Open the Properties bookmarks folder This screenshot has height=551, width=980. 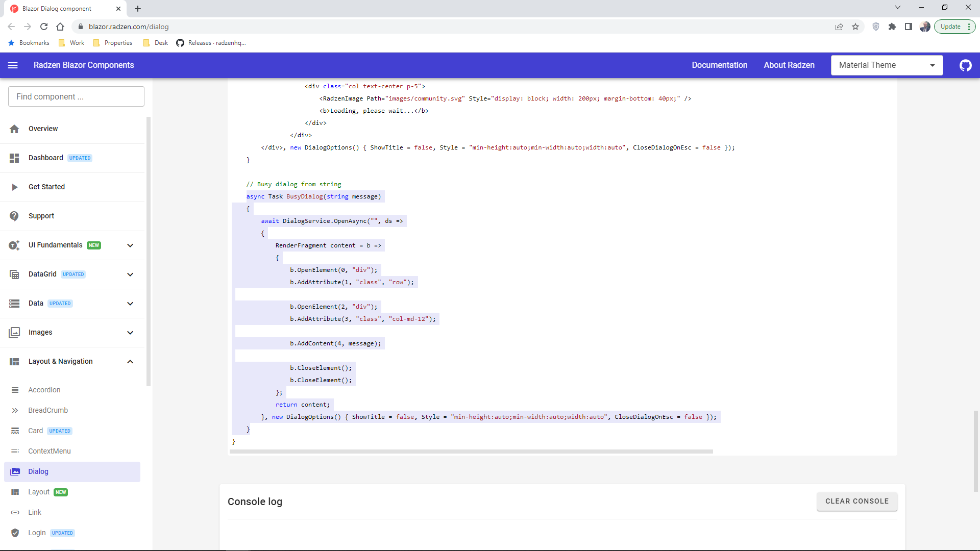pos(113,43)
